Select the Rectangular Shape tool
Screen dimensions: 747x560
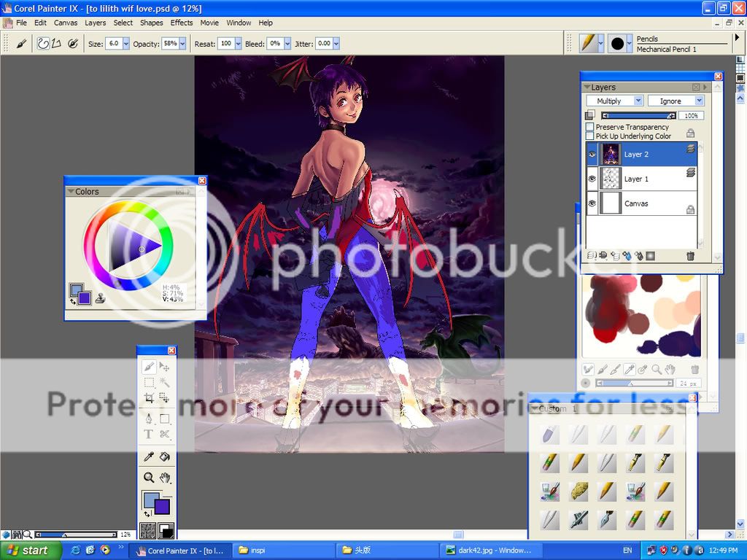tap(164, 419)
